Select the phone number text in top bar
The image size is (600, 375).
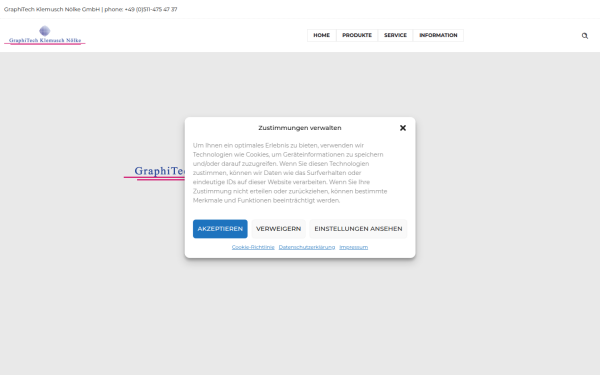[x=151, y=9]
